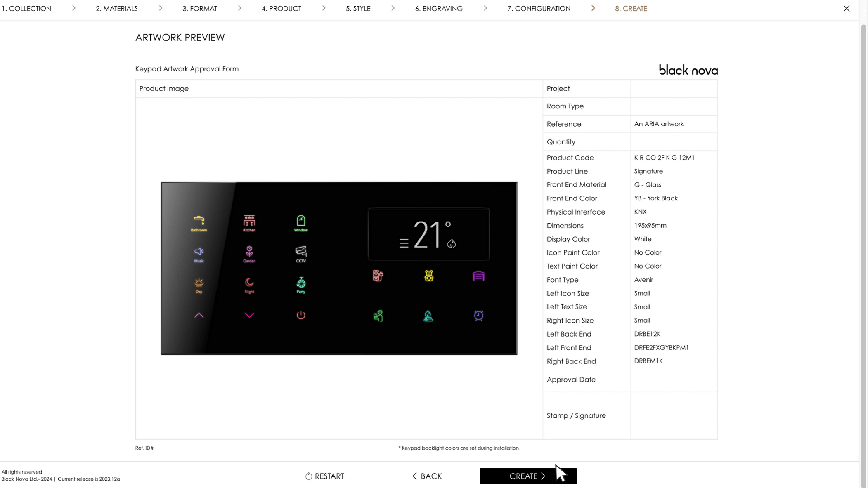
Task: Open the 6. ENGRAVING step
Action: point(438,8)
